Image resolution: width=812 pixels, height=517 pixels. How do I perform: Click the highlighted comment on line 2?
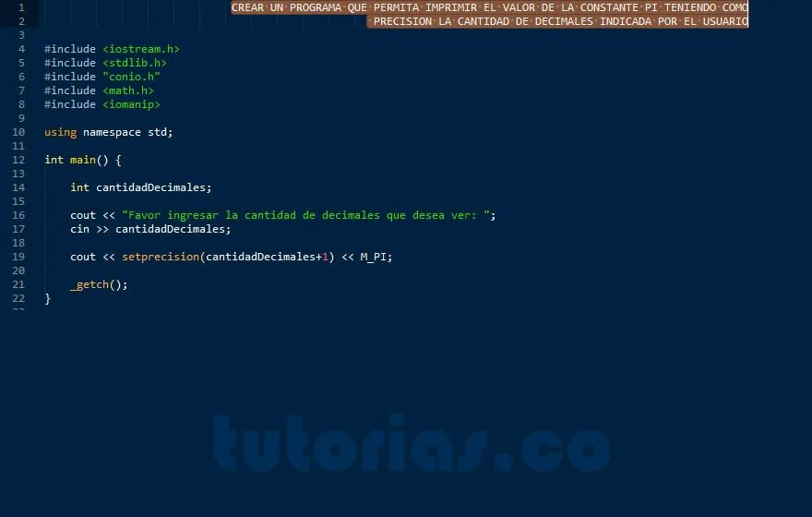point(557,21)
